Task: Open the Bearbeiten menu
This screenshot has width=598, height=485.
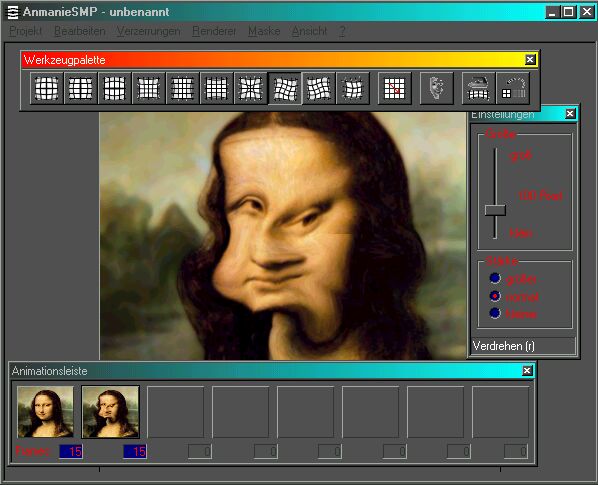Action: pyautogui.click(x=80, y=31)
